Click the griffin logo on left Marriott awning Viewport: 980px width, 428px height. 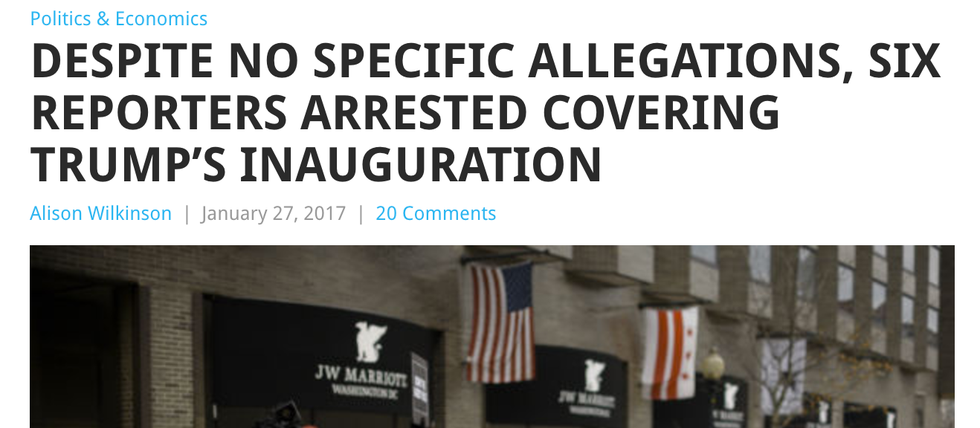pos(371,342)
